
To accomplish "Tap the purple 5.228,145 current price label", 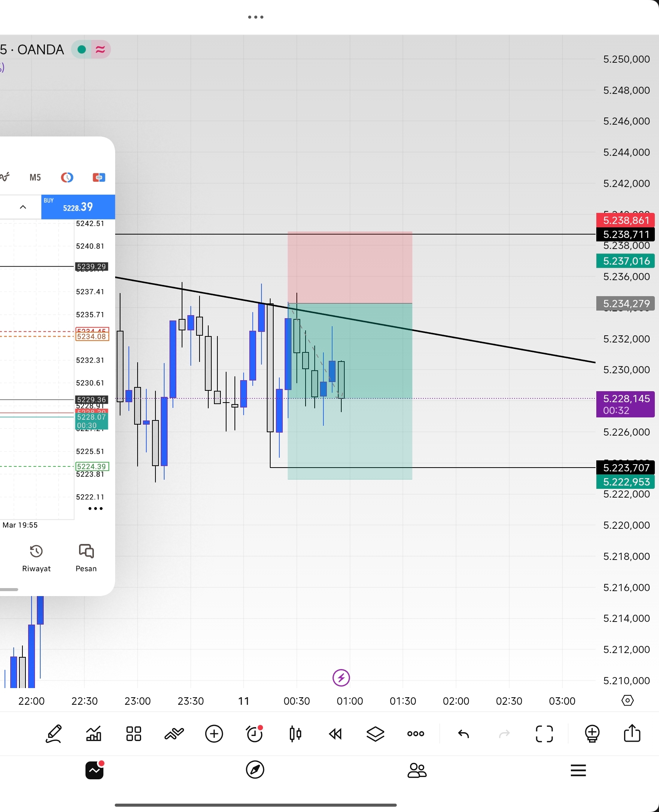I will coord(626,404).
